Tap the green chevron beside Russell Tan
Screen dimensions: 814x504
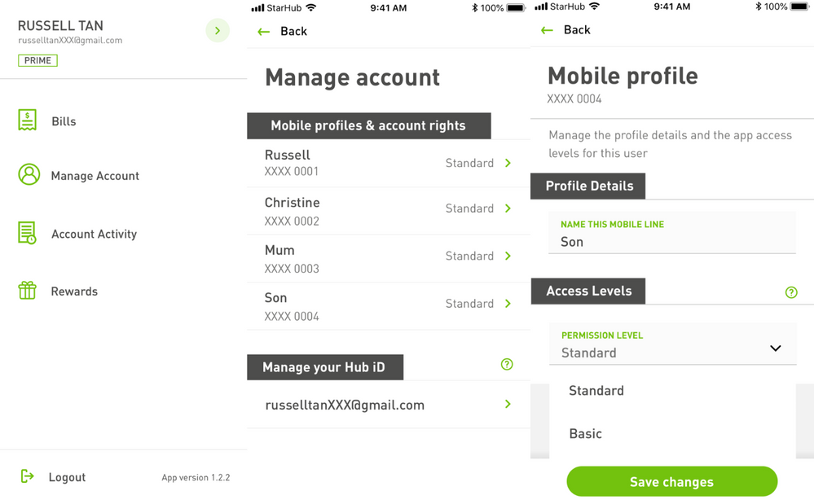(x=218, y=31)
